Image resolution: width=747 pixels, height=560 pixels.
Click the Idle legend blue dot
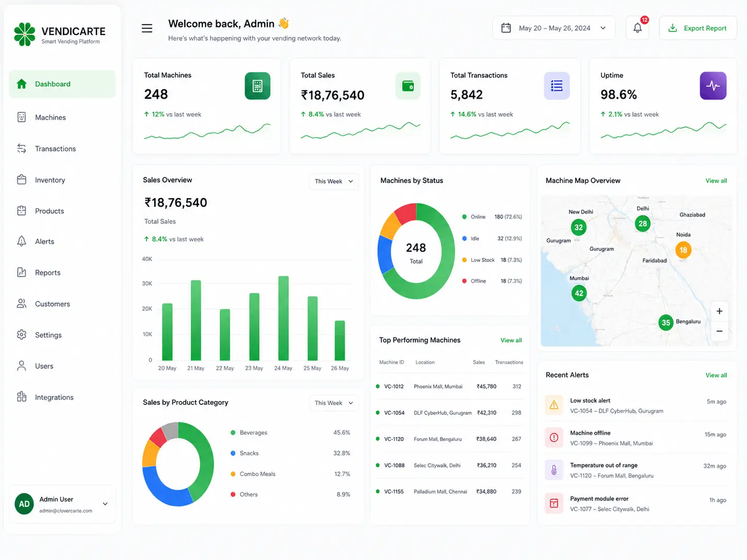click(x=464, y=238)
